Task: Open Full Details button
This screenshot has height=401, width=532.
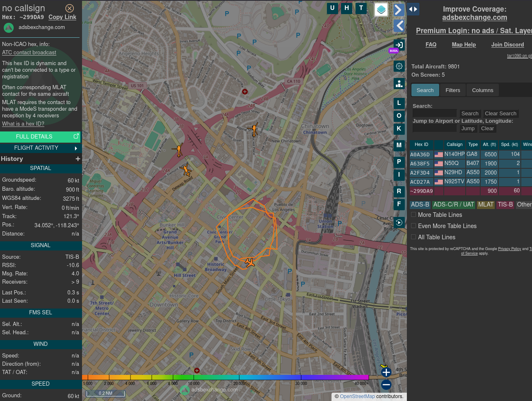Action: coord(40,136)
